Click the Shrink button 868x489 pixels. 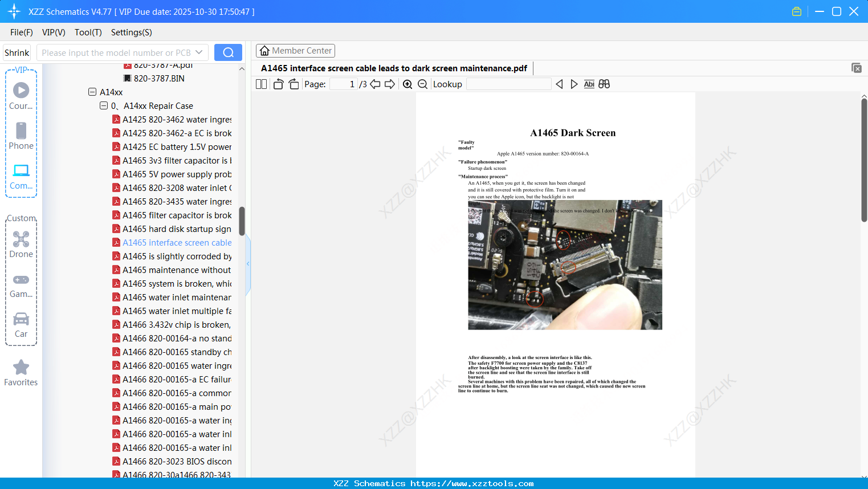(x=17, y=52)
